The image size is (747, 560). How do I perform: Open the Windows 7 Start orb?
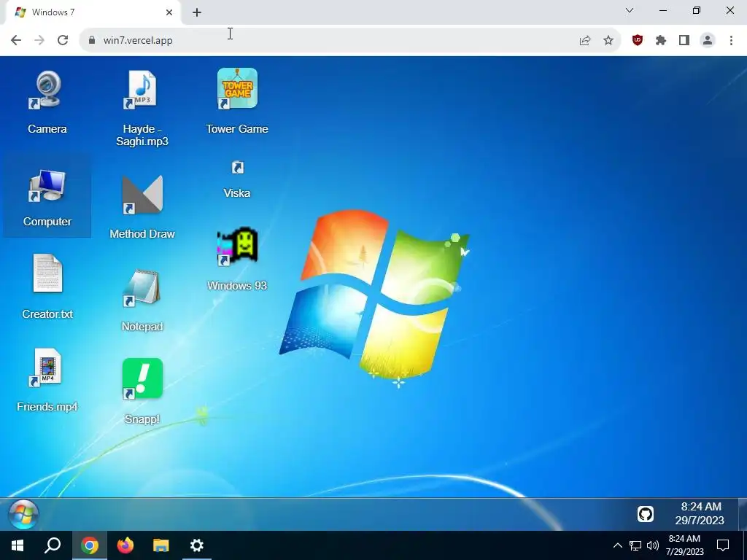point(23,514)
